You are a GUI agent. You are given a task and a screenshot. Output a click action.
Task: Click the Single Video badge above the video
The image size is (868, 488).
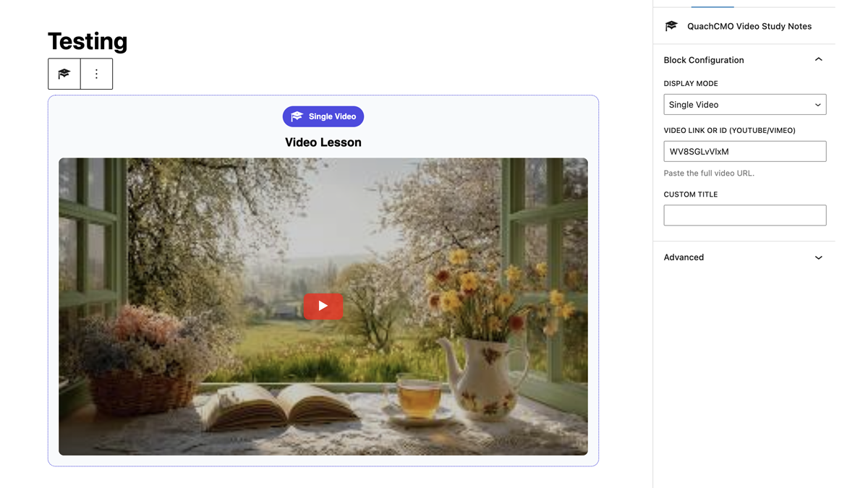pyautogui.click(x=323, y=116)
